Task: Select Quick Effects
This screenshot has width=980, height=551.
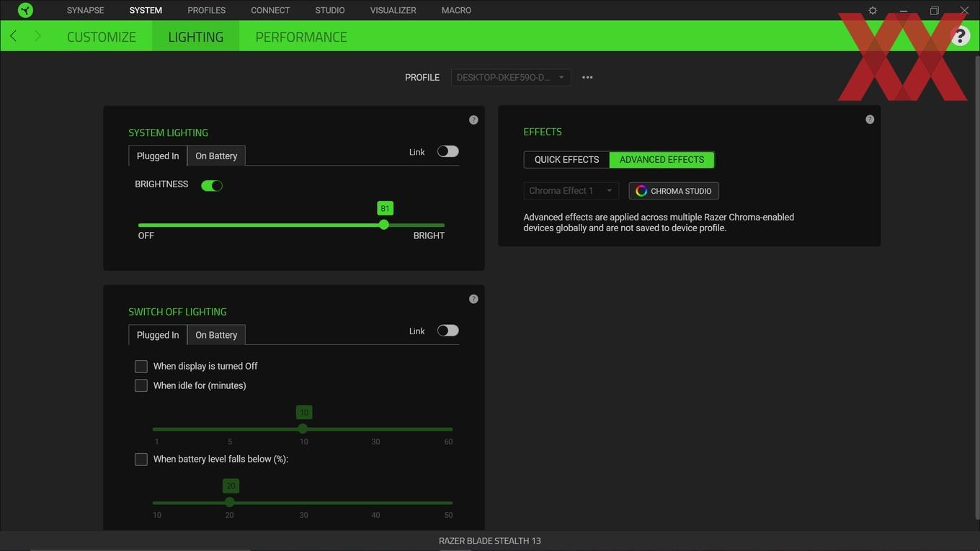Action: coord(566,159)
